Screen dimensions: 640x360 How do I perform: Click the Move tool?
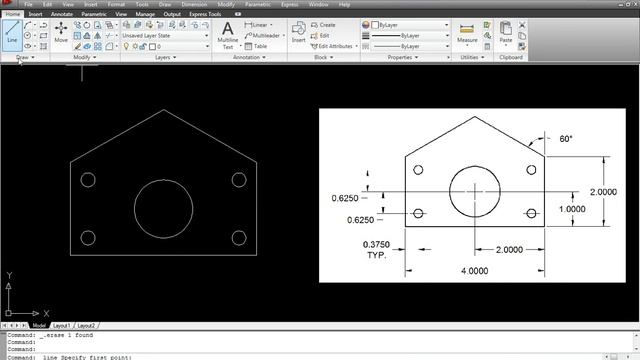(x=61, y=32)
